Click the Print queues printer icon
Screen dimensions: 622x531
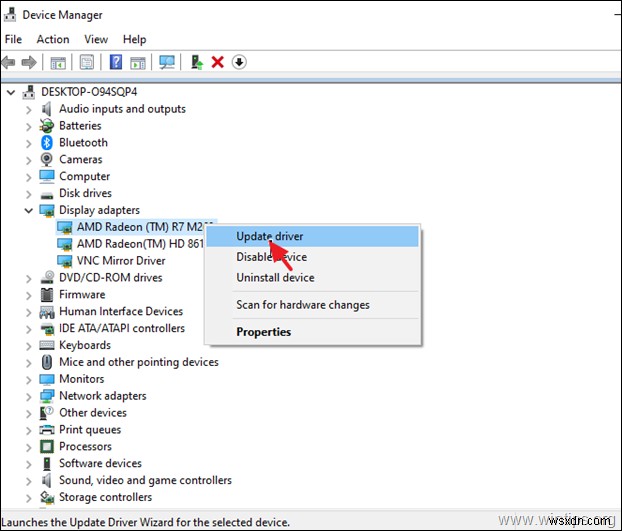point(47,429)
